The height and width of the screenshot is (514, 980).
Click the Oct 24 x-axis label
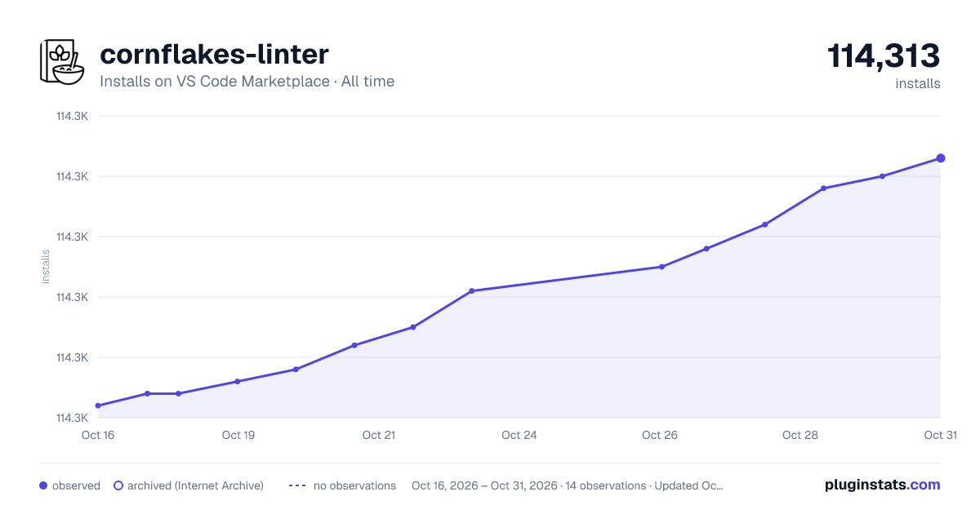[x=519, y=435]
